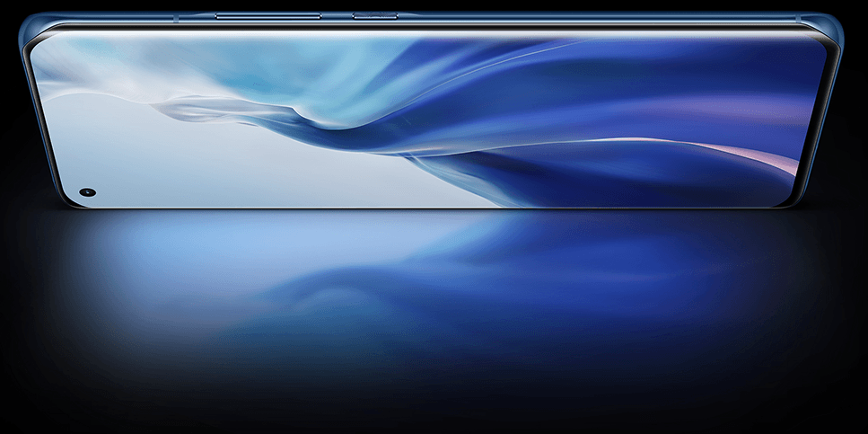The height and width of the screenshot is (434, 868).
Task: Click the center of the phone display
Action: [x=431, y=121]
